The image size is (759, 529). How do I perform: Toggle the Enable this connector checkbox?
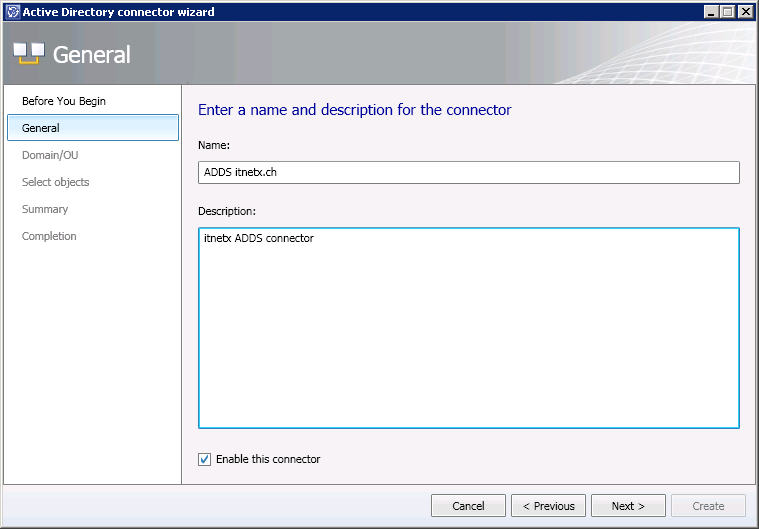click(205, 459)
